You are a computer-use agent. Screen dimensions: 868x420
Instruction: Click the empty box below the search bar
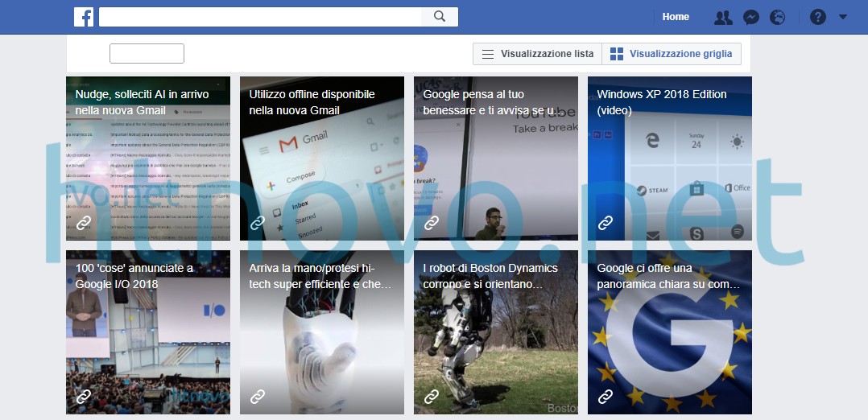[x=147, y=54]
